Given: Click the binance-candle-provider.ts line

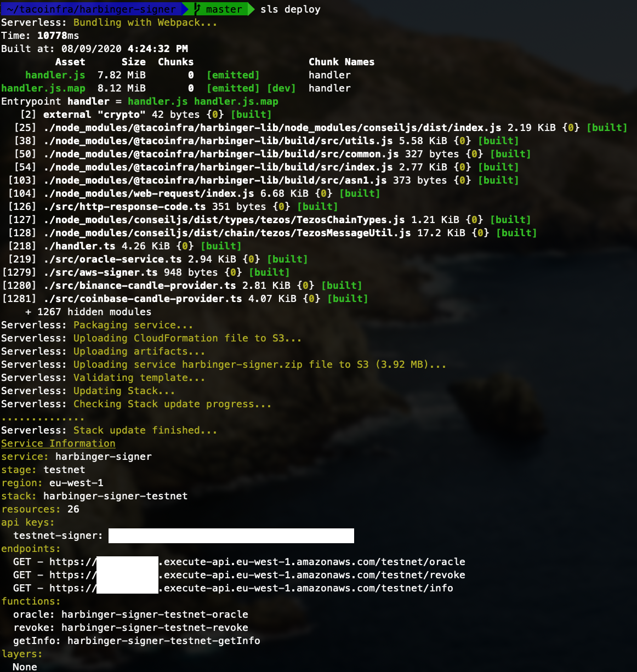Looking at the screenshot, I should coord(182,286).
